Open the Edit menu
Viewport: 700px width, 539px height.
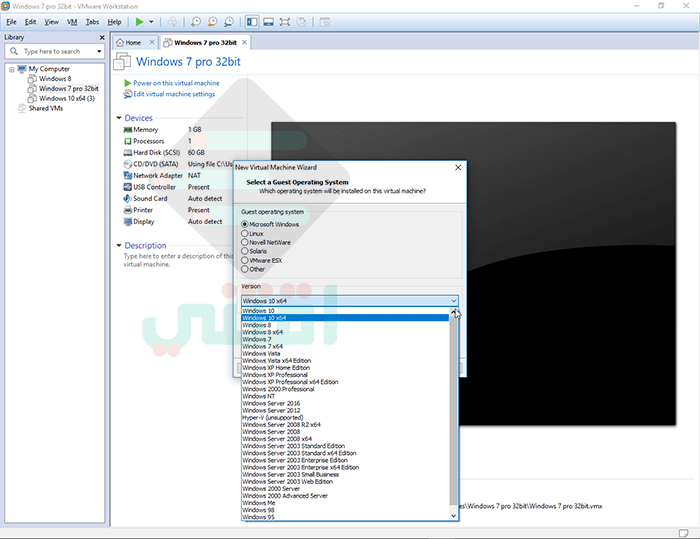30,22
